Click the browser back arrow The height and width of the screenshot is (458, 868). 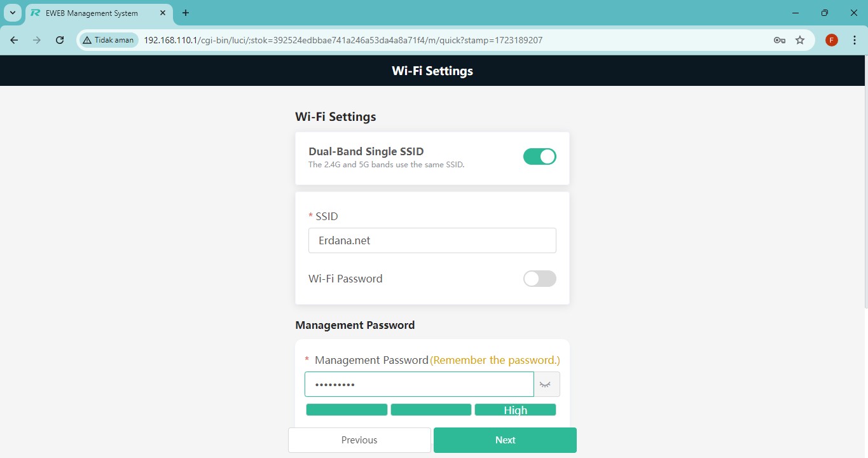click(x=14, y=40)
